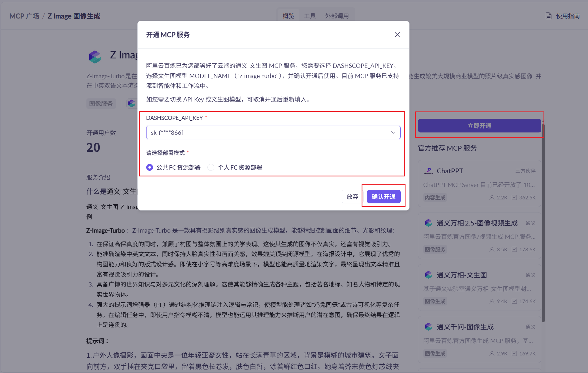Click the 立即开通 button
Screen dimensions: 588x373
(479, 126)
